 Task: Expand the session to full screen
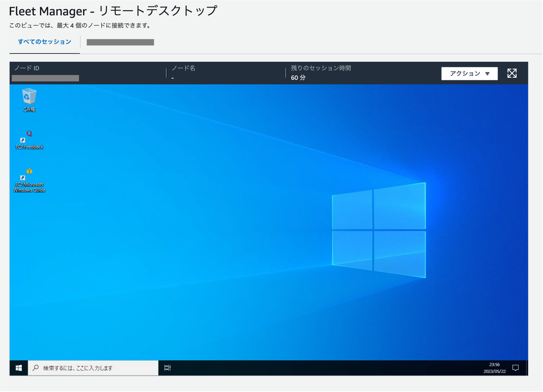point(512,73)
